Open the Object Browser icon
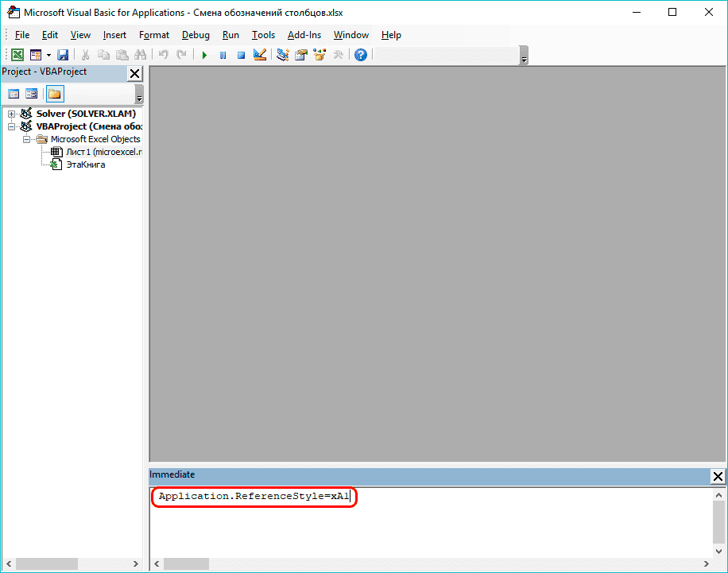 pos(319,54)
